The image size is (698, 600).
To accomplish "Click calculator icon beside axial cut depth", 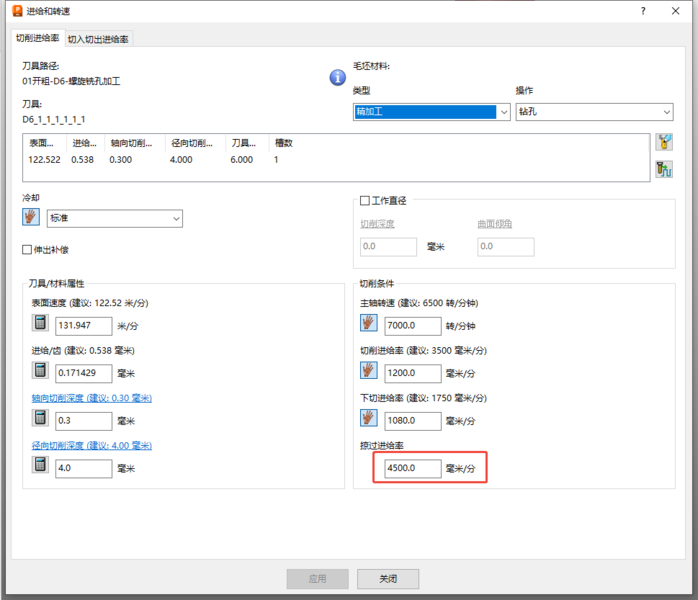I will (x=41, y=419).
